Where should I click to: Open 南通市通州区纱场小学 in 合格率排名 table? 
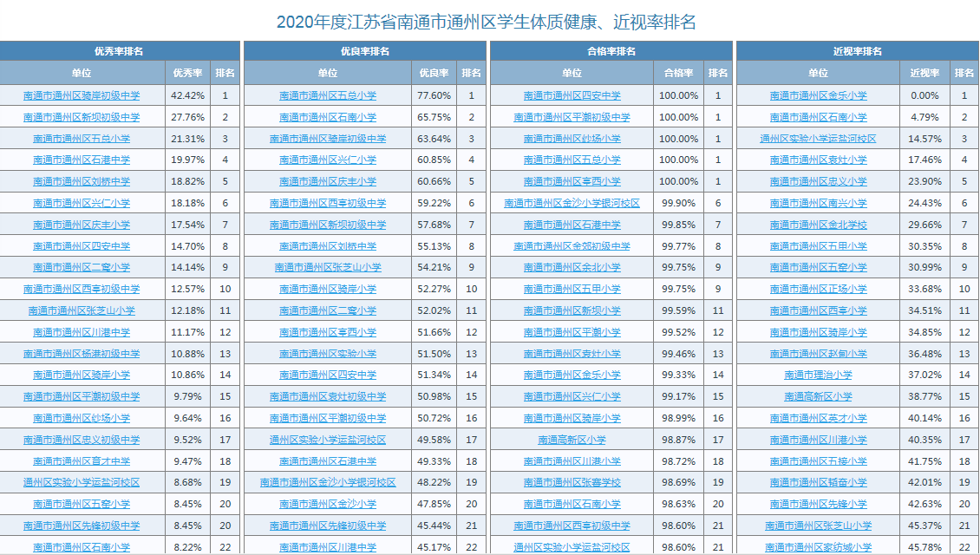[572, 139]
